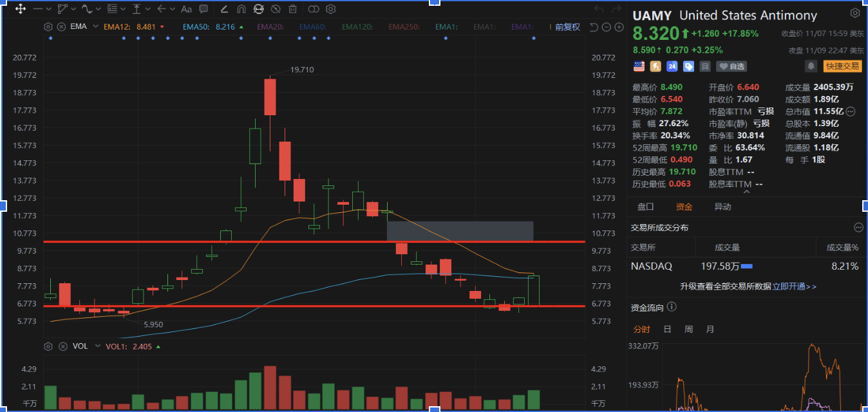
Task: Select 分时 fund flow tab
Action: [641, 329]
